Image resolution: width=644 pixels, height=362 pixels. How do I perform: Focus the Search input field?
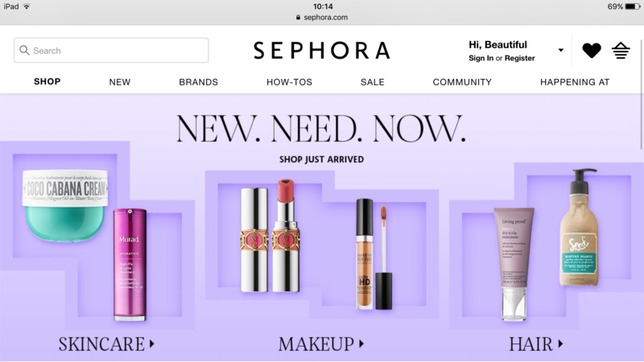[111, 51]
